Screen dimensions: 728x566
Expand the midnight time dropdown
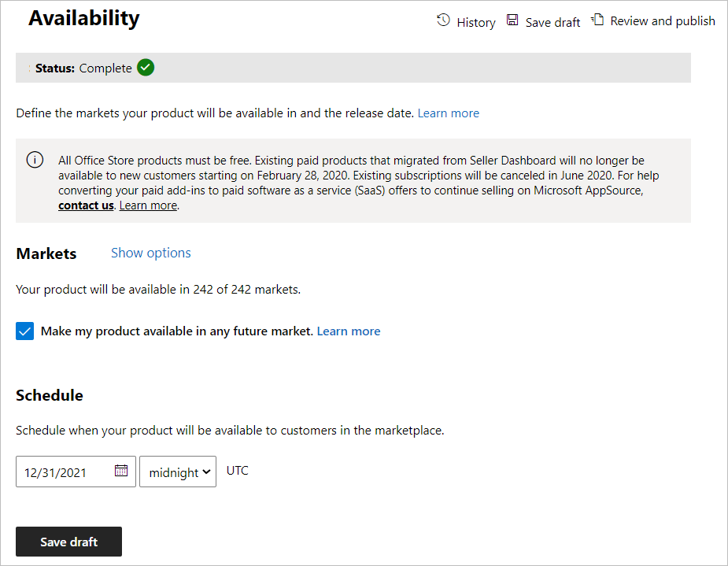tap(178, 472)
